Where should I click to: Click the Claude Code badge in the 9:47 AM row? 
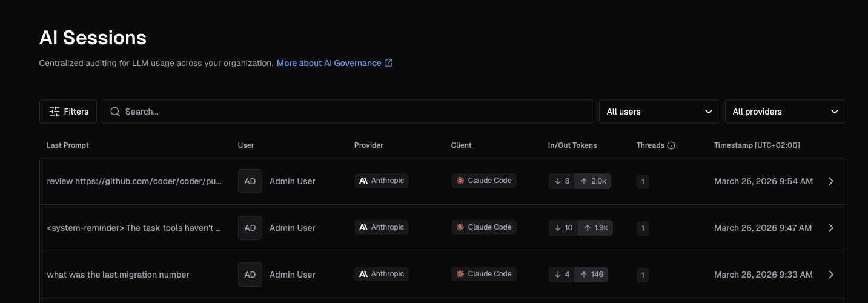pos(484,227)
